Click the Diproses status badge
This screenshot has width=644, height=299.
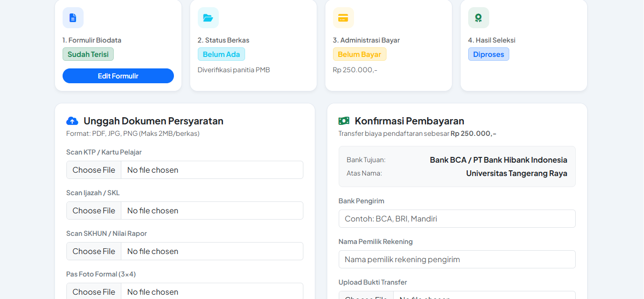[489, 54]
